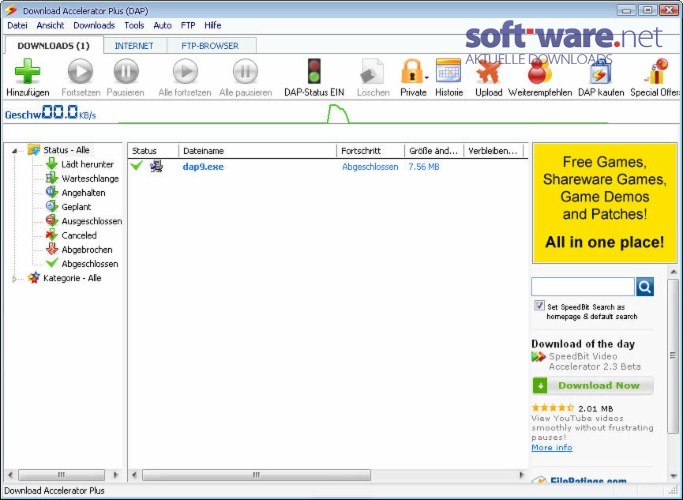Click the green checkmark of dap9.exe
The width and height of the screenshot is (683, 500).
(x=137, y=166)
